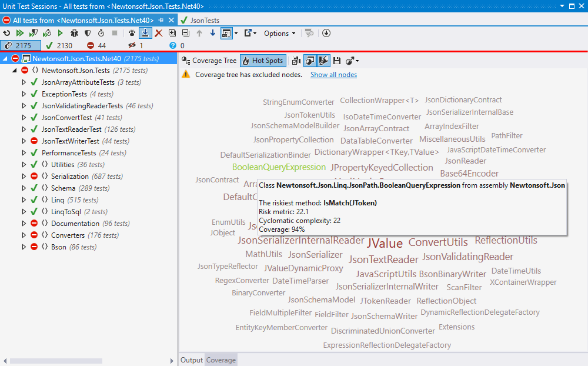Click the save coverage snapshot floppy icon

[337, 61]
